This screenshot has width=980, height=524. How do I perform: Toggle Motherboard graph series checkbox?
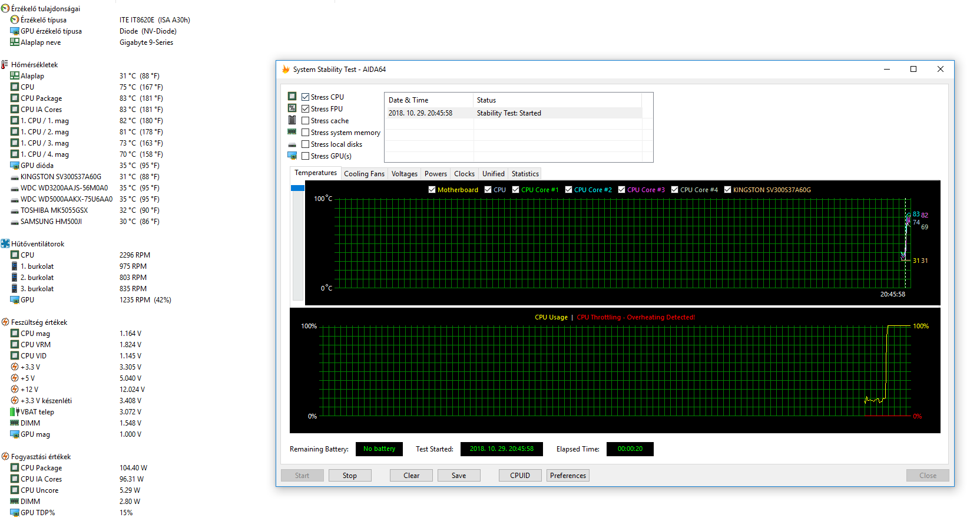click(x=432, y=190)
